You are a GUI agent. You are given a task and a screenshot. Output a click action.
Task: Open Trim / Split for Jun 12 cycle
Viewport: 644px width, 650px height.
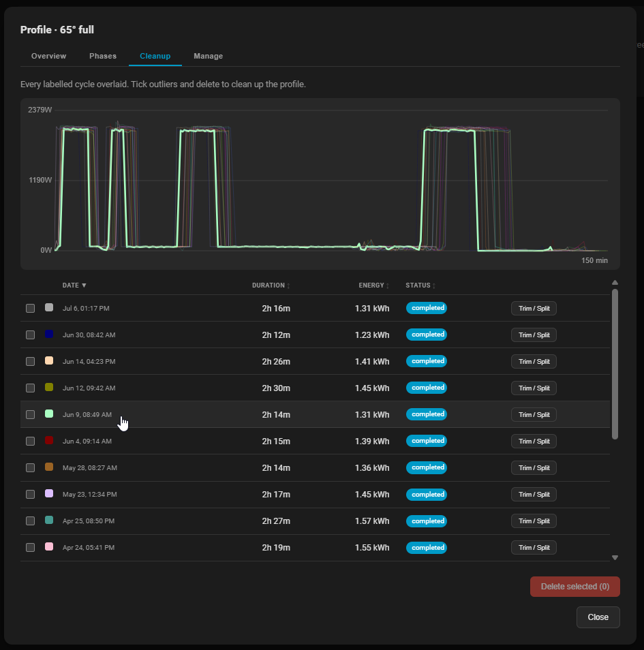pyautogui.click(x=534, y=388)
